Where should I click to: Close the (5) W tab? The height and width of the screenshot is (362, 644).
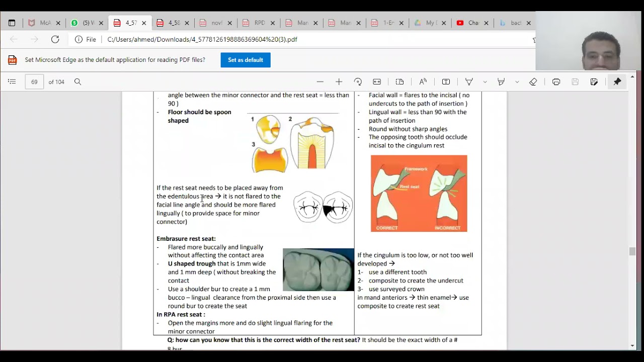click(101, 23)
